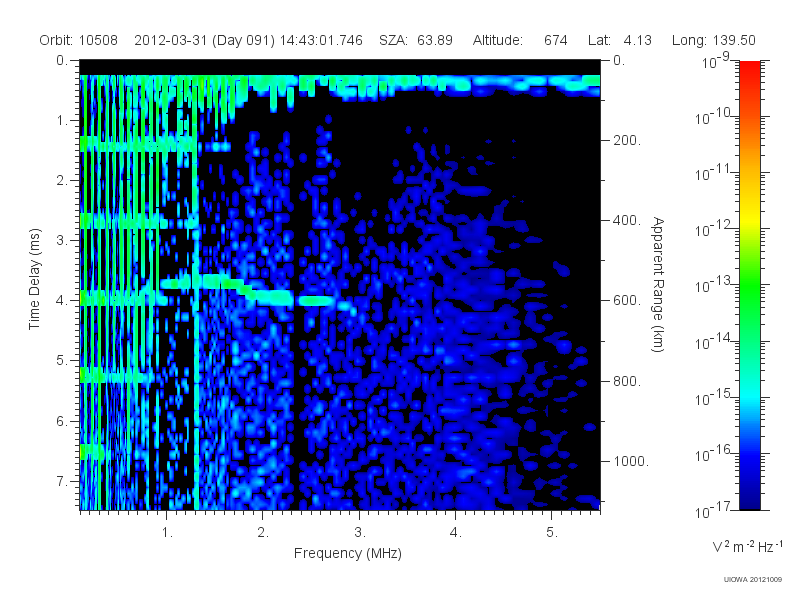
Task: Click the 1000. label on apparent range axis
Action: coord(631,461)
